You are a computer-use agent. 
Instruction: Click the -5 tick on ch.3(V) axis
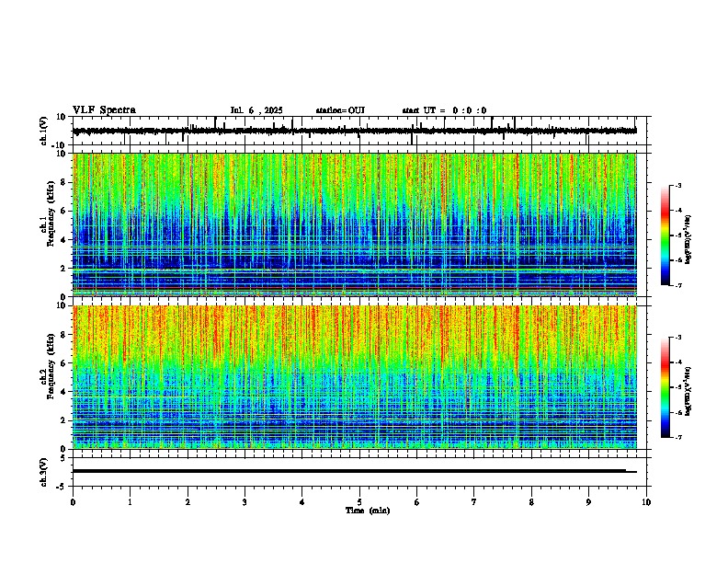[63, 486]
